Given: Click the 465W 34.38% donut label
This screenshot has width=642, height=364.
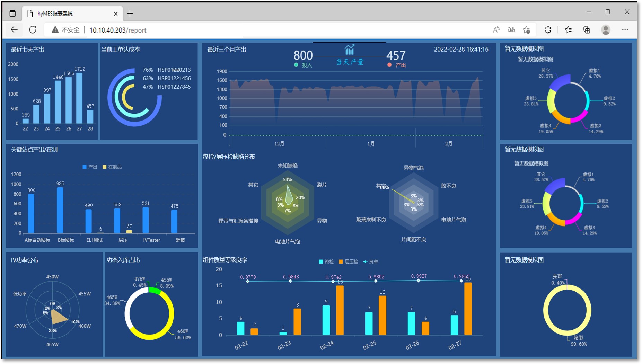Looking at the screenshot, I should pos(112,300).
